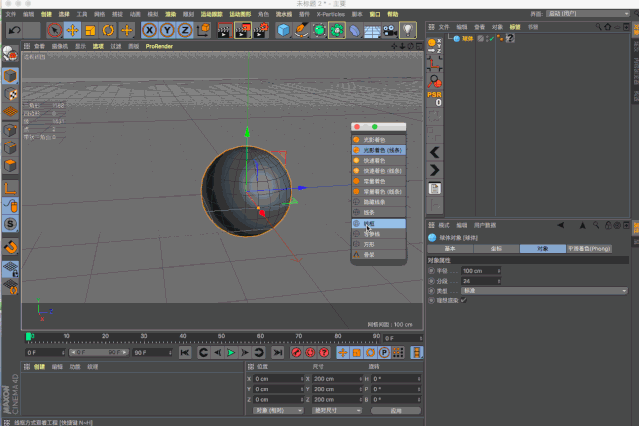Select the Edges mode cube icon
This screenshot has height=426, width=639.
10,148
